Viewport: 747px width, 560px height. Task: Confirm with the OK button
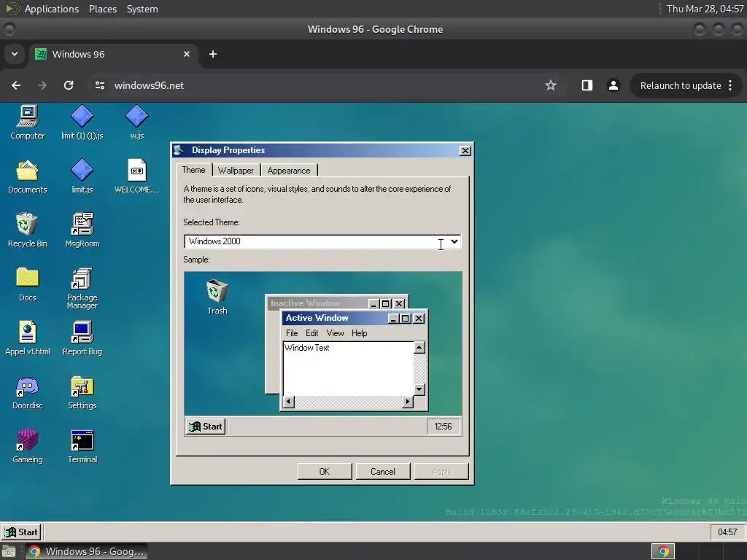tap(325, 472)
